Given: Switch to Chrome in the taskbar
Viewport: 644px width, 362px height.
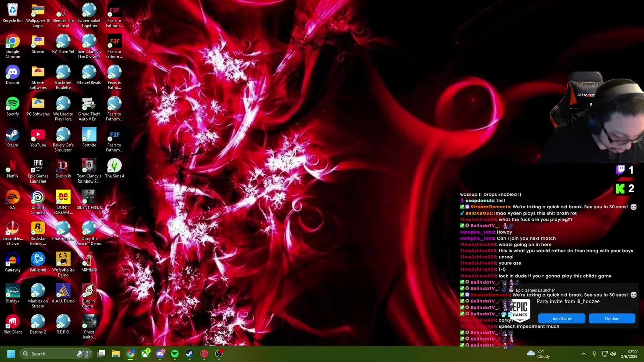Looking at the screenshot, I should coord(130,354).
